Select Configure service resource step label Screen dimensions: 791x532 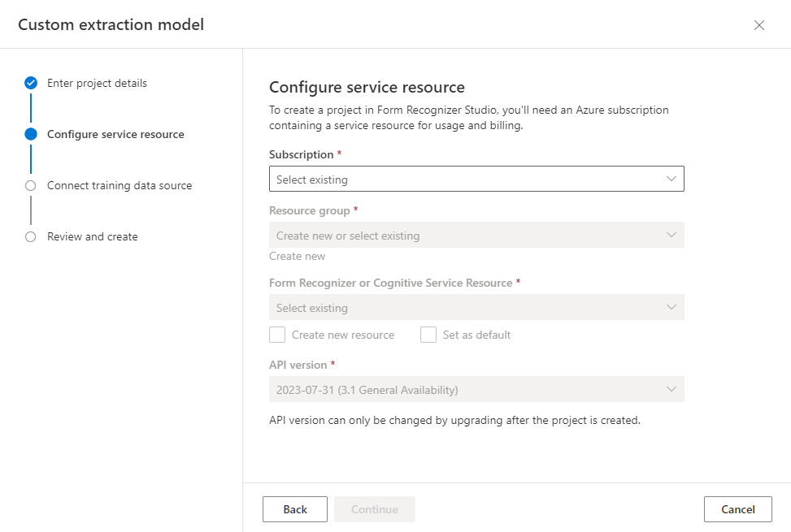(x=115, y=135)
